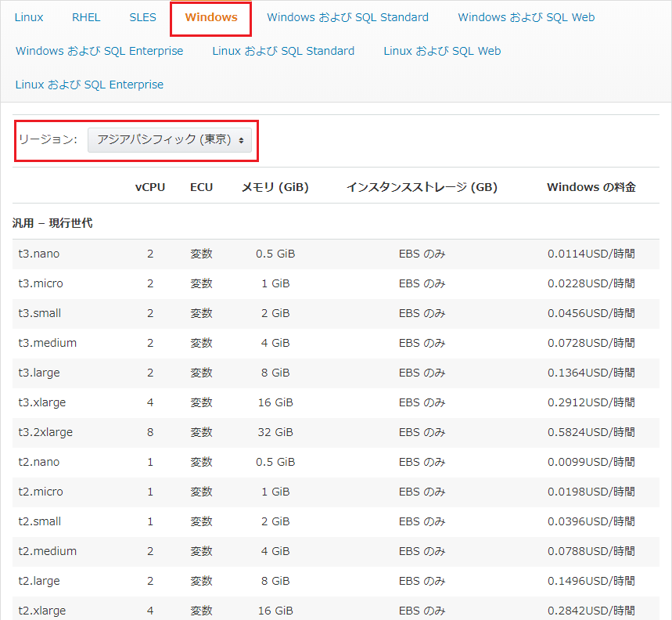This screenshot has width=672, height=620.
Task: Click the 0.5824USD/時間 price for t3.2xlarge
Action: tap(591, 432)
